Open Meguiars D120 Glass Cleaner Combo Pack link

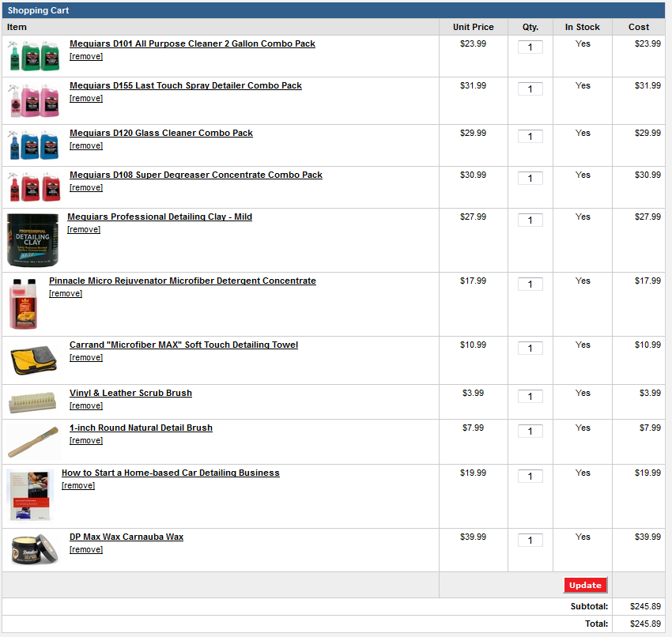[161, 134]
